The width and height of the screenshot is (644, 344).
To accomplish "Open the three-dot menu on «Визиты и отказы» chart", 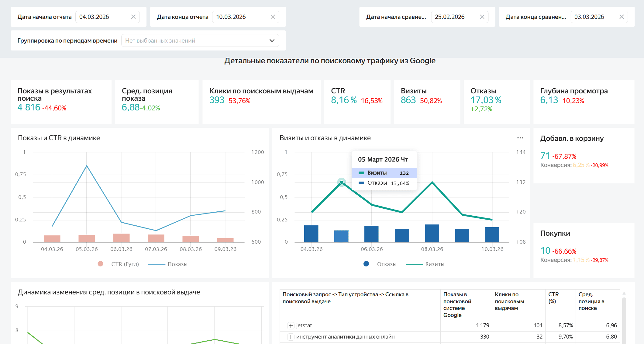I will pos(520,138).
